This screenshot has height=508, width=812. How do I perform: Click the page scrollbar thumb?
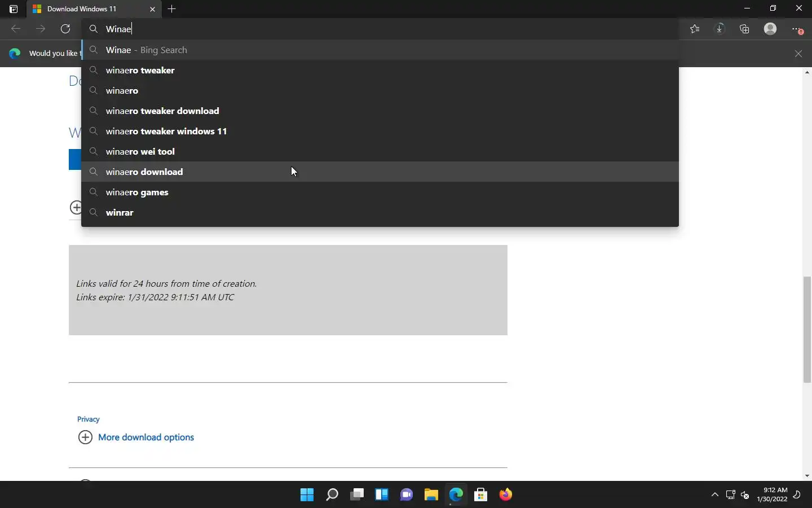pos(807,330)
